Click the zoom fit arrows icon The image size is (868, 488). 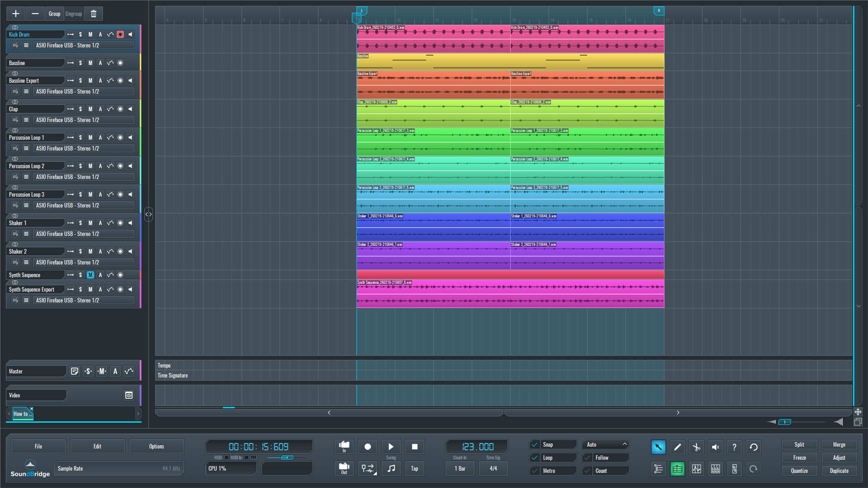click(x=858, y=412)
